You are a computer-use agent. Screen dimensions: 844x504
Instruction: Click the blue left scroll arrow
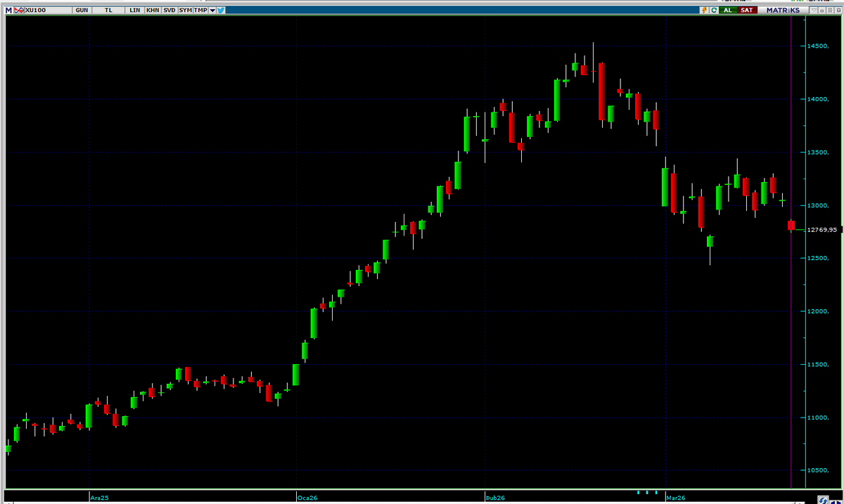[833, 502]
